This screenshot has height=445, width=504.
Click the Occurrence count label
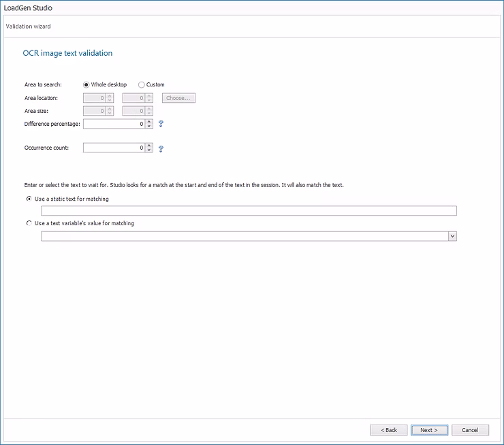click(x=46, y=148)
